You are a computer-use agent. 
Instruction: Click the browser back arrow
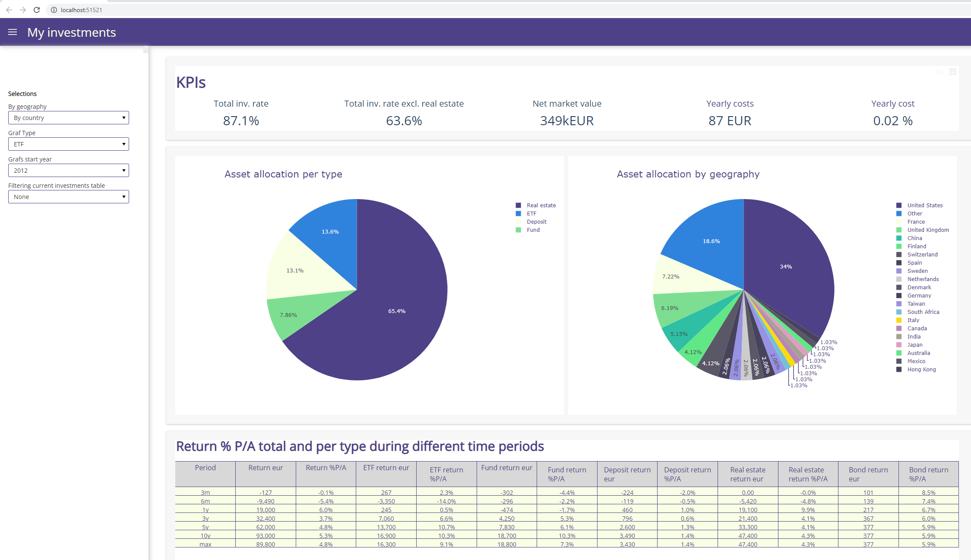tap(9, 9)
